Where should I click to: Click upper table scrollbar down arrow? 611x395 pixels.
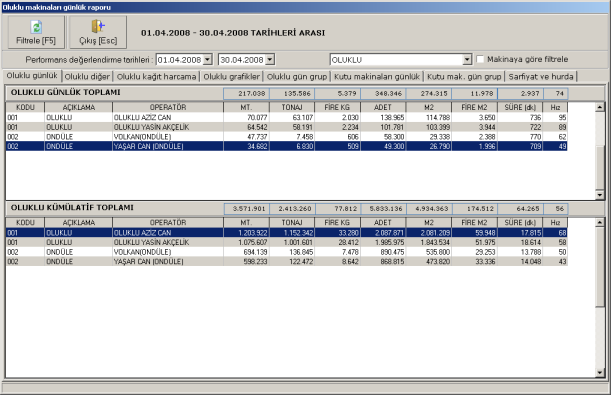(600, 195)
